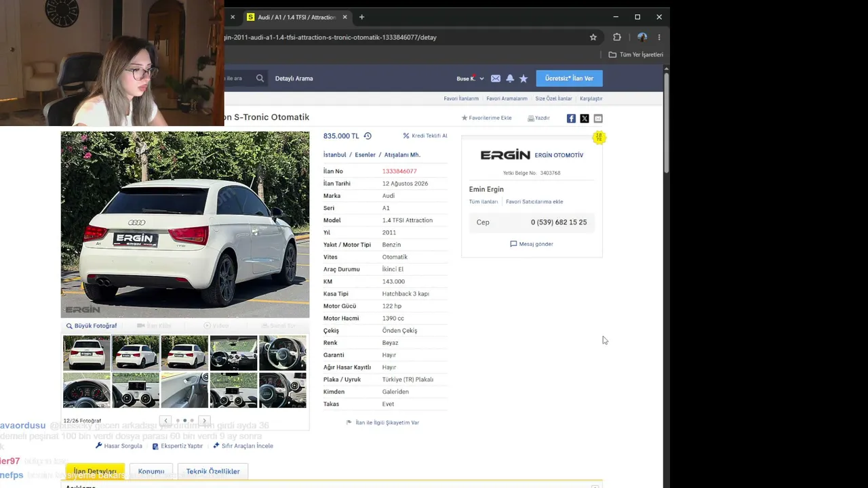Add the listing with Favorilerime Ekle

tap(486, 118)
